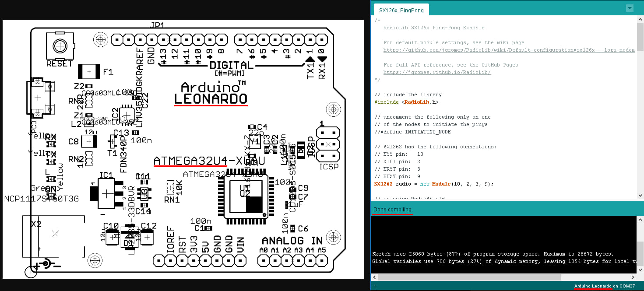Click the '// NRST pin: 3' comment line

coord(398,169)
